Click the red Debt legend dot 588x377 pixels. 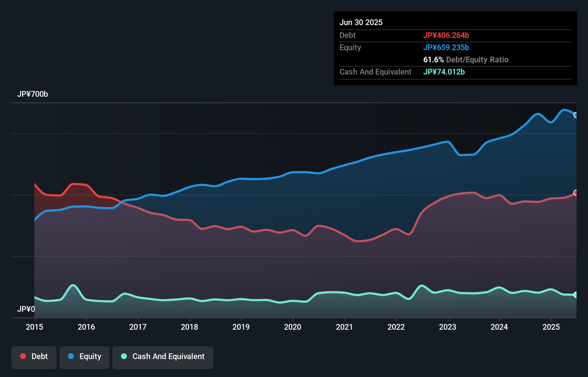23,356
